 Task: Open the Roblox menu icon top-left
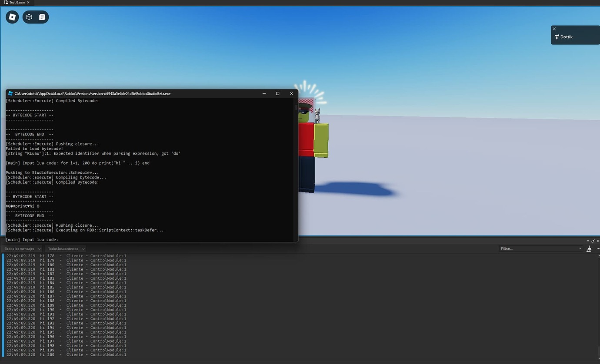[12, 17]
